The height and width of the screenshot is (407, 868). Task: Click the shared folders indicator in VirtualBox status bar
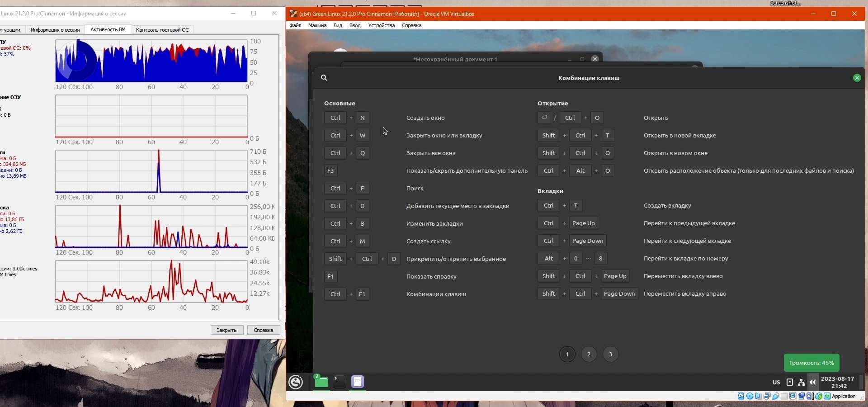point(784,396)
